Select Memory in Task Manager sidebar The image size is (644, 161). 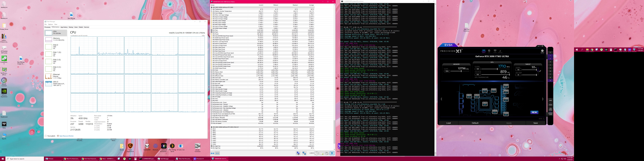[x=56, y=39]
